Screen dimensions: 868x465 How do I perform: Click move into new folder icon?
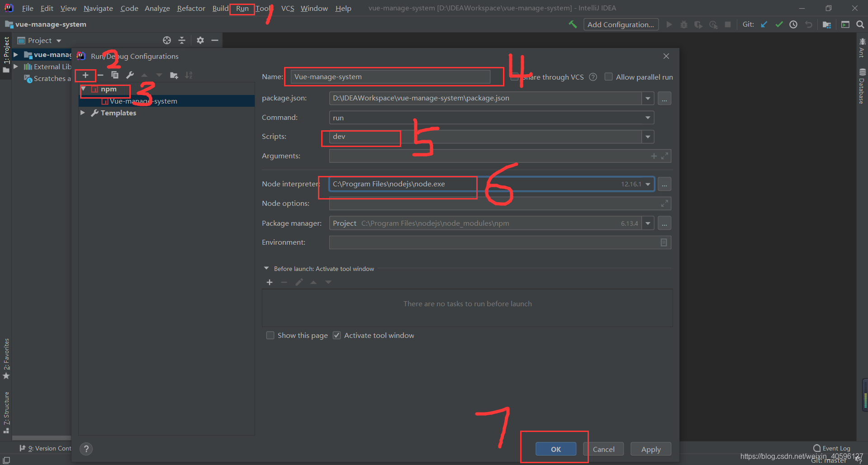174,75
